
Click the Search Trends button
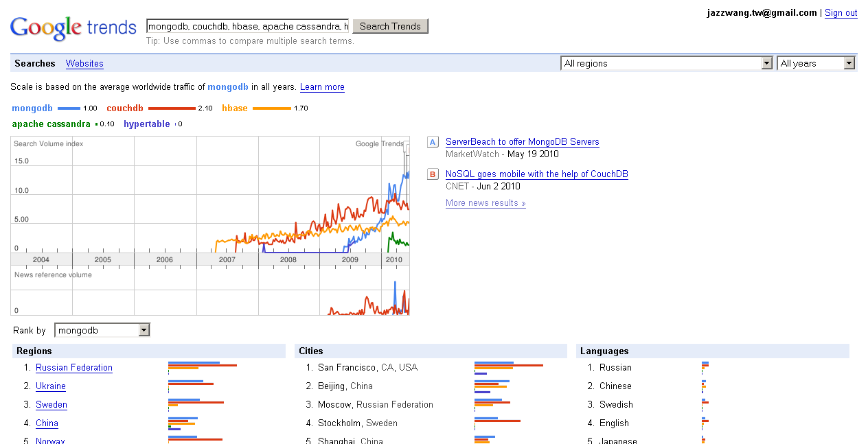pyautogui.click(x=390, y=26)
